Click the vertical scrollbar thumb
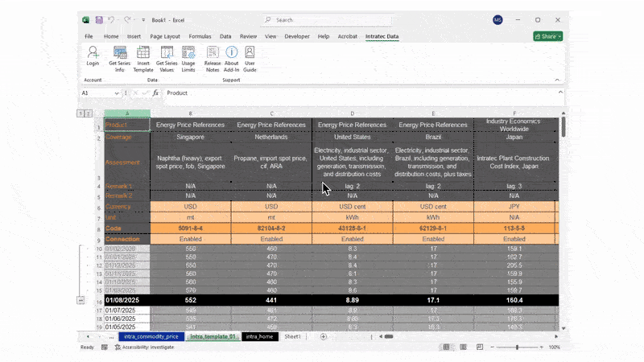Viewport: 644px width, 362px height. tap(563, 127)
